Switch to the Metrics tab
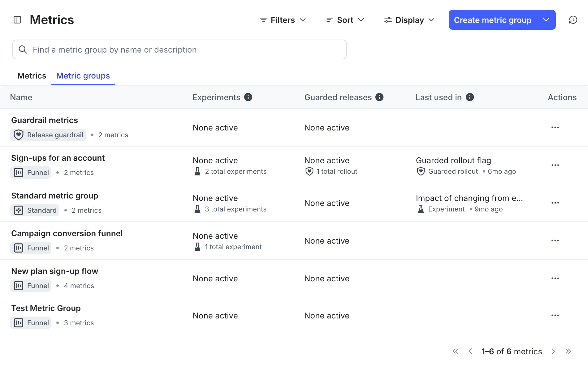588x371 pixels. (x=32, y=76)
